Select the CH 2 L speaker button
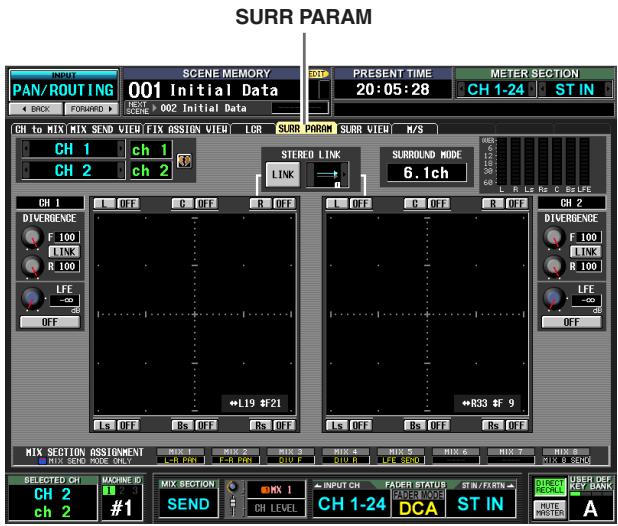 (337, 204)
